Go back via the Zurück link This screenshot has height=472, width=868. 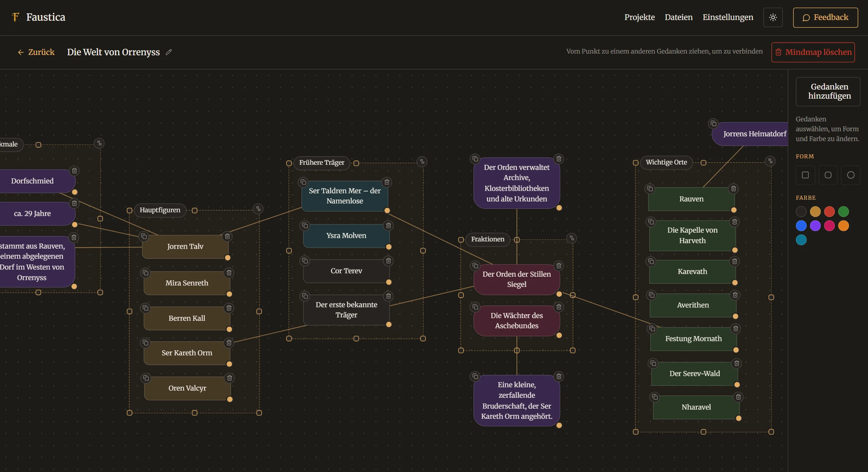coord(36,52)
